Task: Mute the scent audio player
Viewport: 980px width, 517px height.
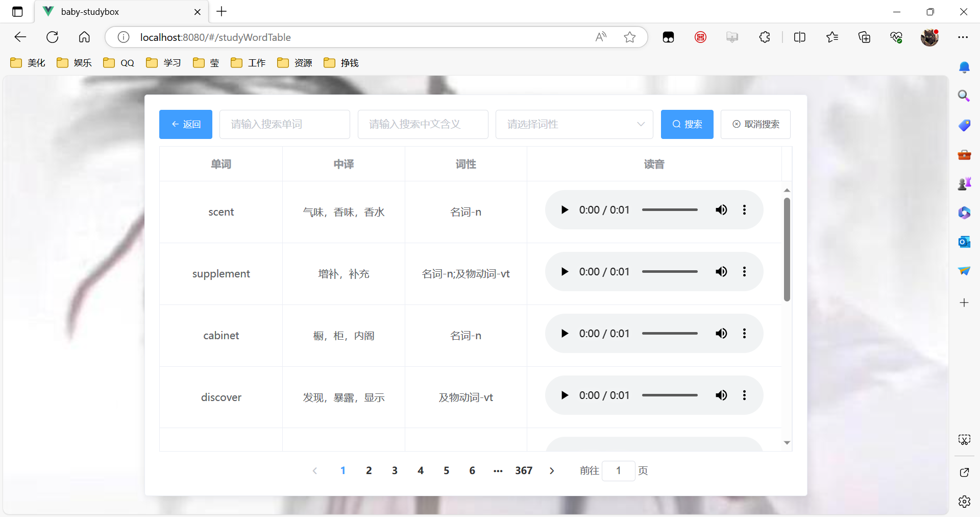Action: point(721,210)
